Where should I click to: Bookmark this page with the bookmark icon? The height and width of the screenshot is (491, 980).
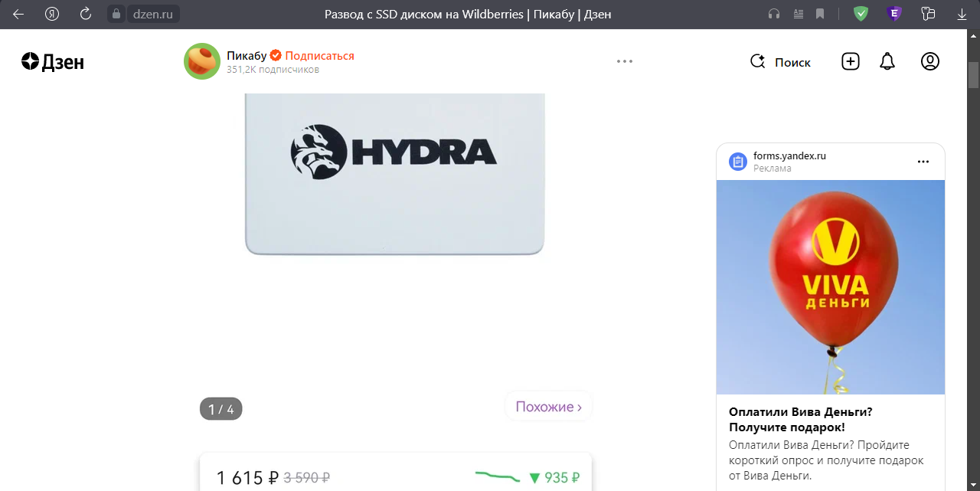[820, 14]
